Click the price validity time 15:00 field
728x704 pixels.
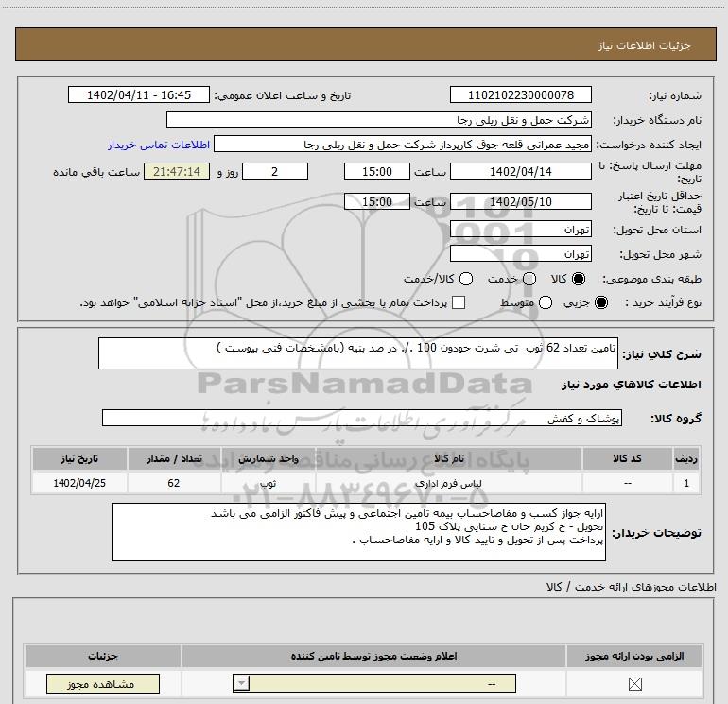377,201
